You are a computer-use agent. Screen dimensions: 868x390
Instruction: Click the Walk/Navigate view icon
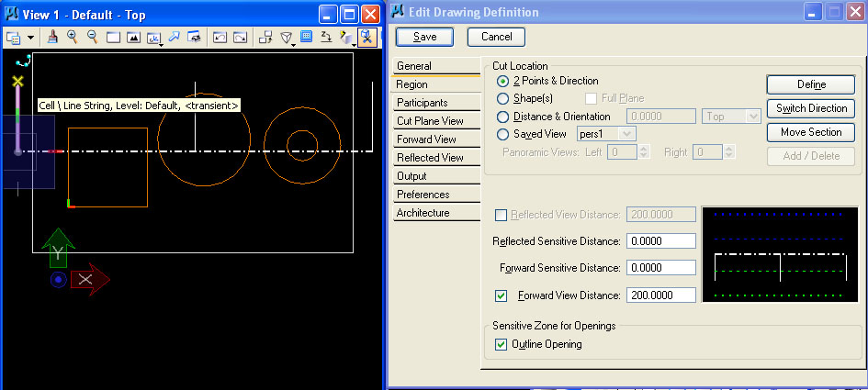pos(194,37)
